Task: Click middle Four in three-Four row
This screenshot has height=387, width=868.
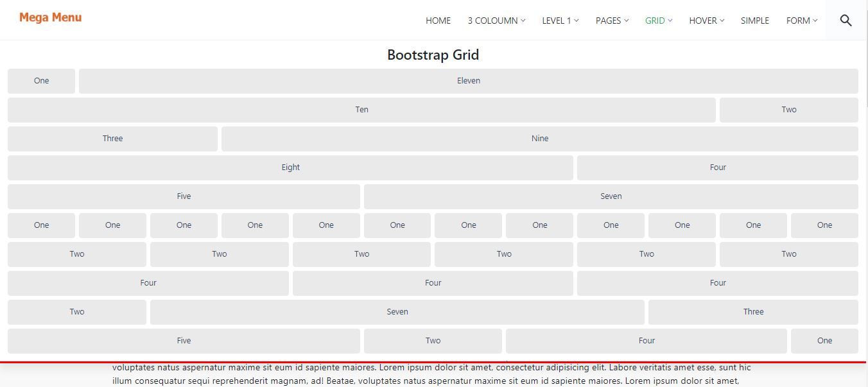Action: coord(433,283)
